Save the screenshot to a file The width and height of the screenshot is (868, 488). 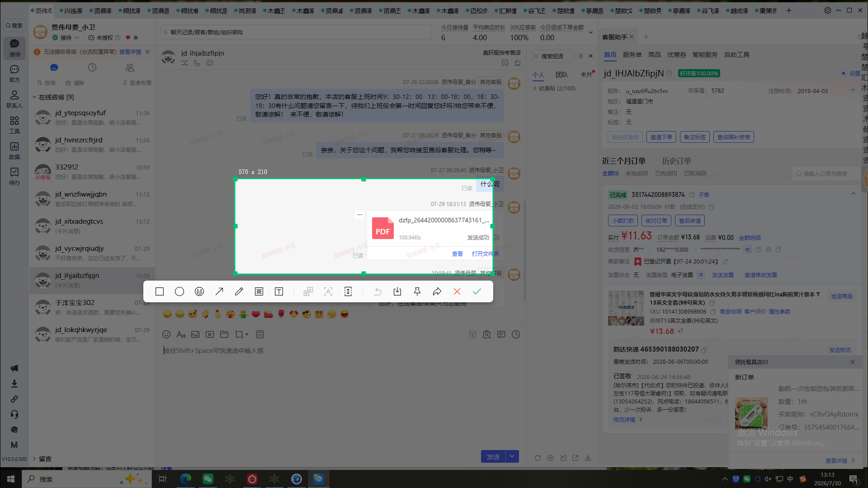pos(397,291)
